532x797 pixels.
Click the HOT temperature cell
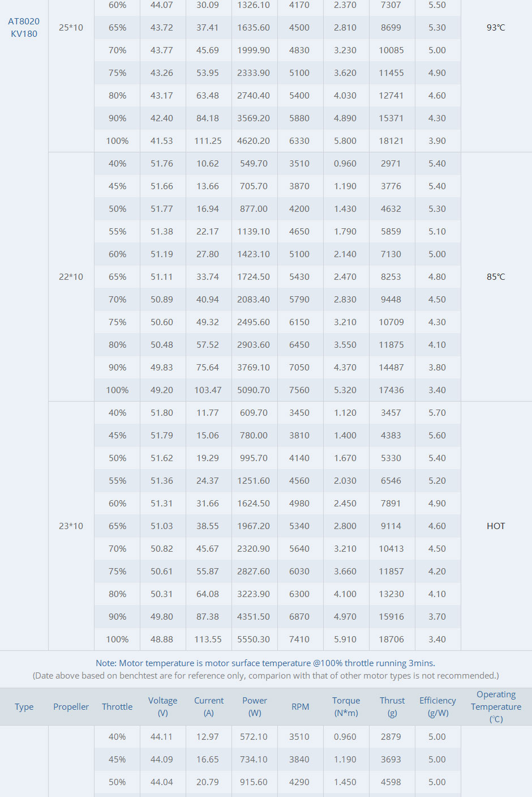(496, 526)
